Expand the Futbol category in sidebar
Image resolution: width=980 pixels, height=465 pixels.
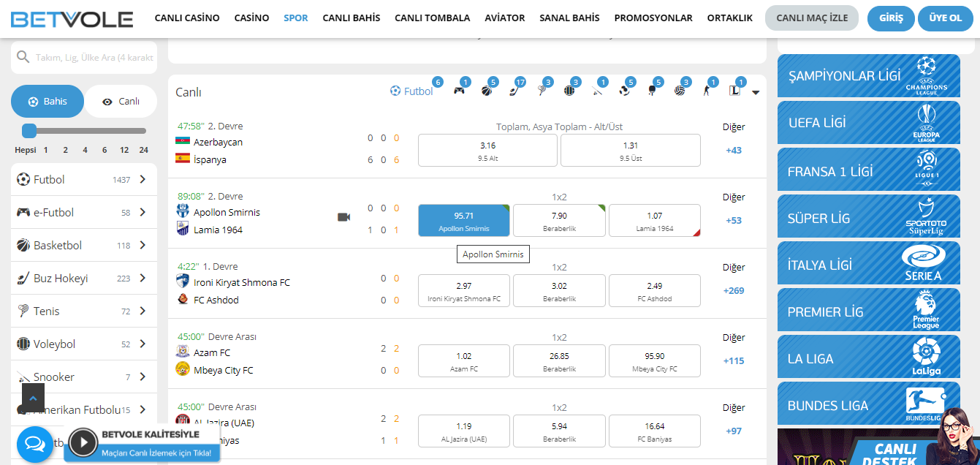pyautogui.click(x=143, y=179)
